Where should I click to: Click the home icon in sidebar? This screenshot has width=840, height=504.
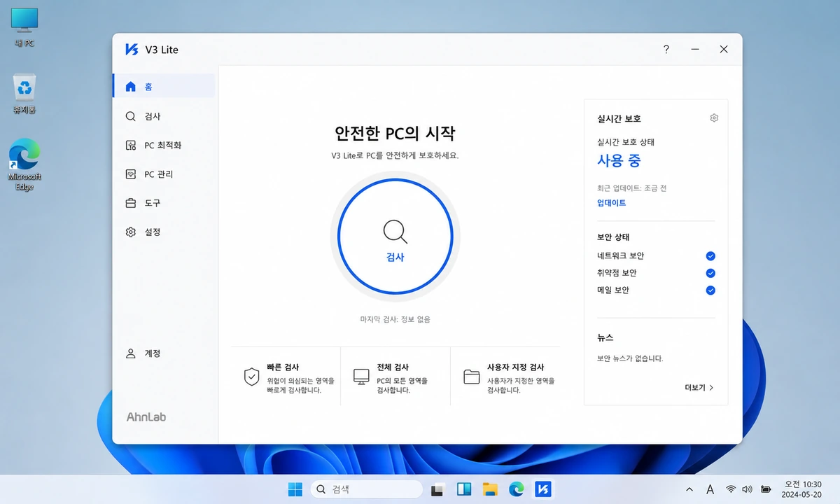coord(130,87)
